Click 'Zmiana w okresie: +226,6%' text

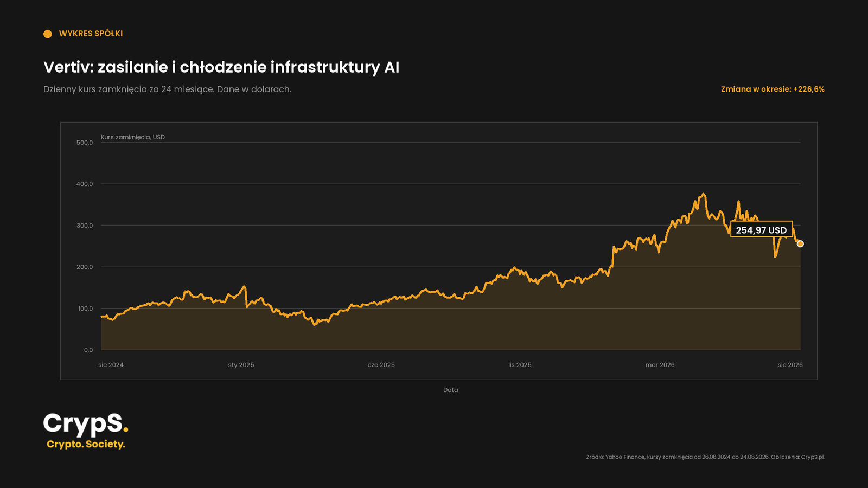[x=773, y=89]
